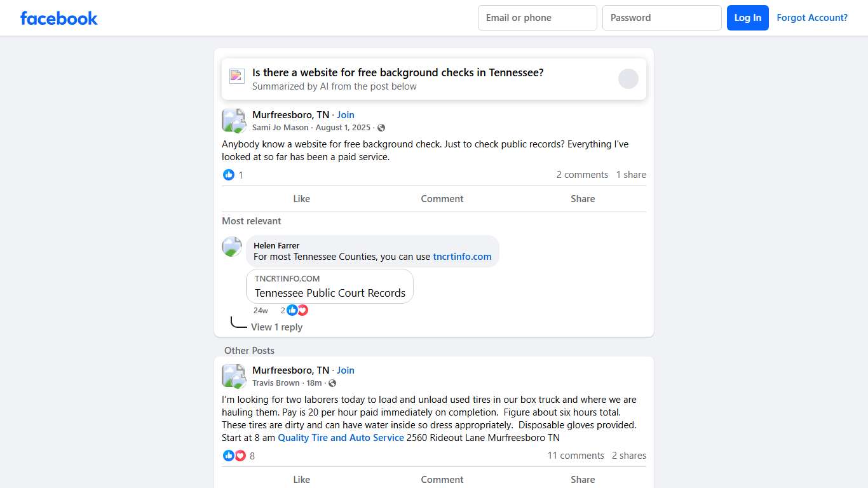Join the Murfreesboro, TN group on first post
This screenshot has height=488, width=868.
[346, 115]
